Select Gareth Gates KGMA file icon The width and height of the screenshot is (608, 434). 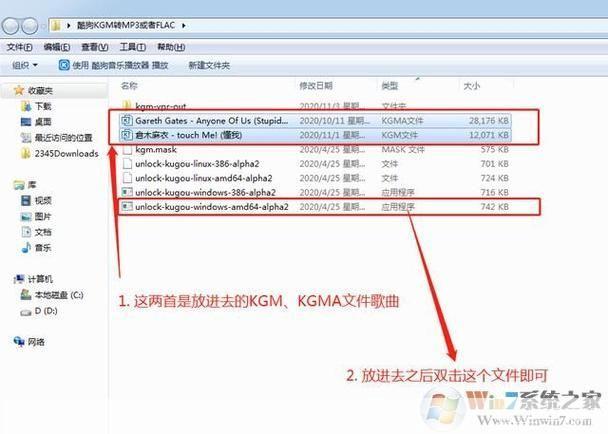pyautogui.click(x=127, y=121)
